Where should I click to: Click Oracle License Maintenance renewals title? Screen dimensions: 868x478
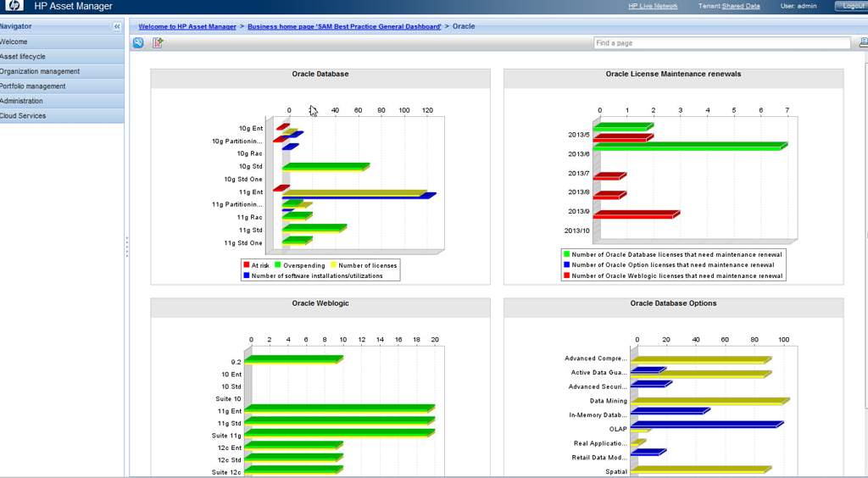[673, 74]
